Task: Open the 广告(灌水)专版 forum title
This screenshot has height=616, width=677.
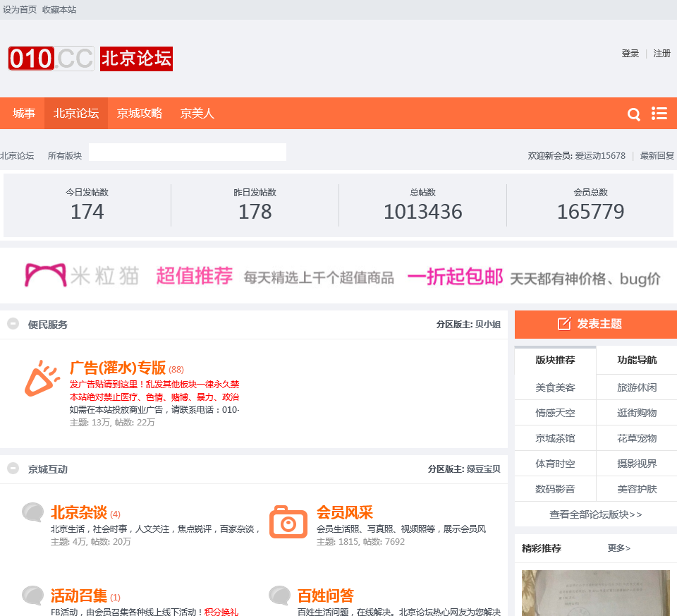Action: coord(118,368)
